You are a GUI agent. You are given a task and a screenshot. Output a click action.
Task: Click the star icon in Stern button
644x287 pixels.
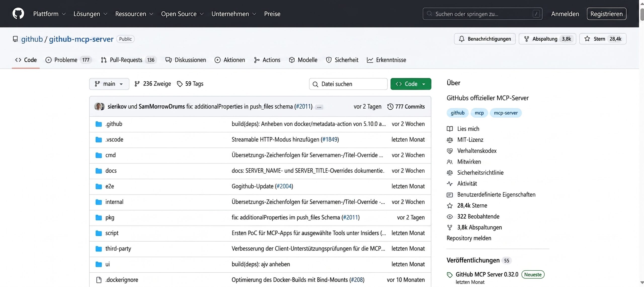pos(587,39)
